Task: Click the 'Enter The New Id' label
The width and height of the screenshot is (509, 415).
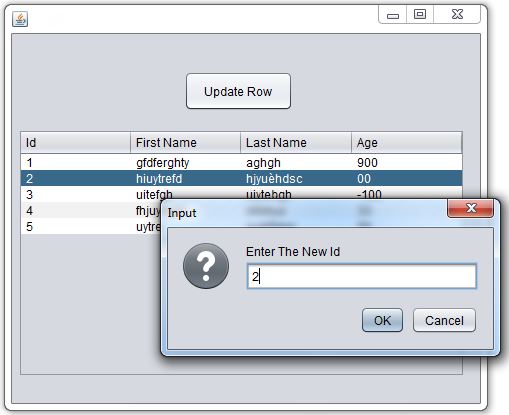Action: [x=293, y=252]
